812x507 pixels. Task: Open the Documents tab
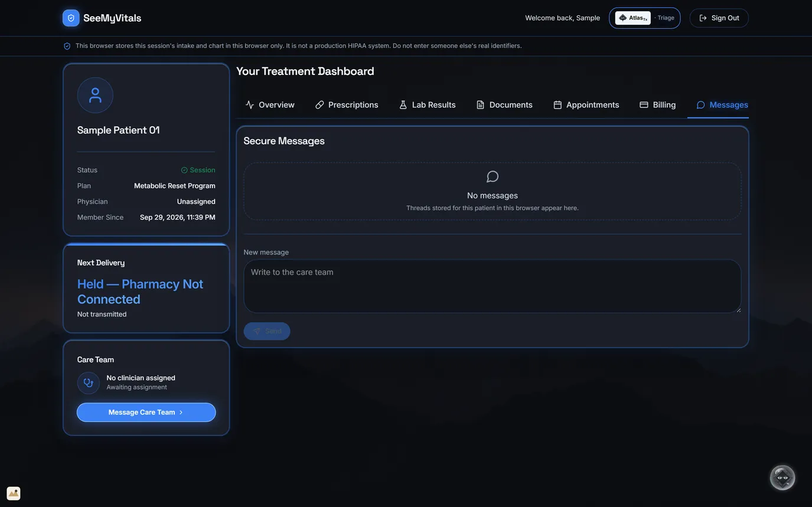[504, 105]
